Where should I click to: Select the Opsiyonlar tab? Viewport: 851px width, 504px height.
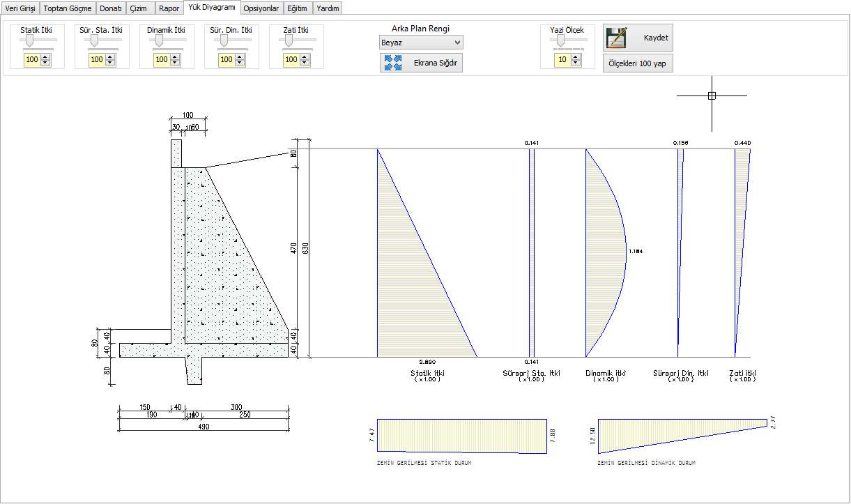pyautogui.click(x=261, y=8)
